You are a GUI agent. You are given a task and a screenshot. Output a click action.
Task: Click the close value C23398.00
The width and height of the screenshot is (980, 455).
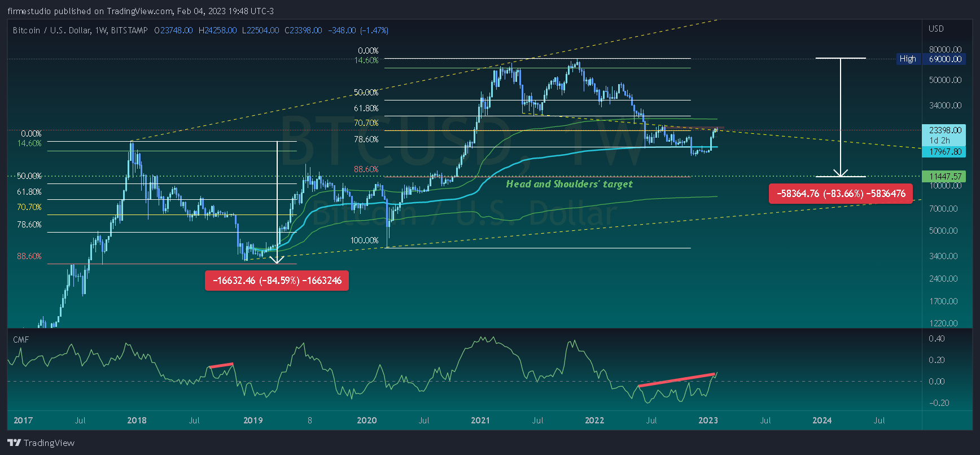(304, 30)
